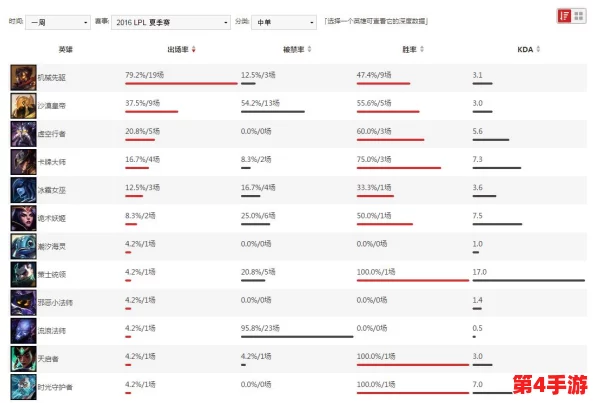Click the 95.8%/23场 ban rate value
The width and height of the screenshot is (594, 403).
click(260, 328)
